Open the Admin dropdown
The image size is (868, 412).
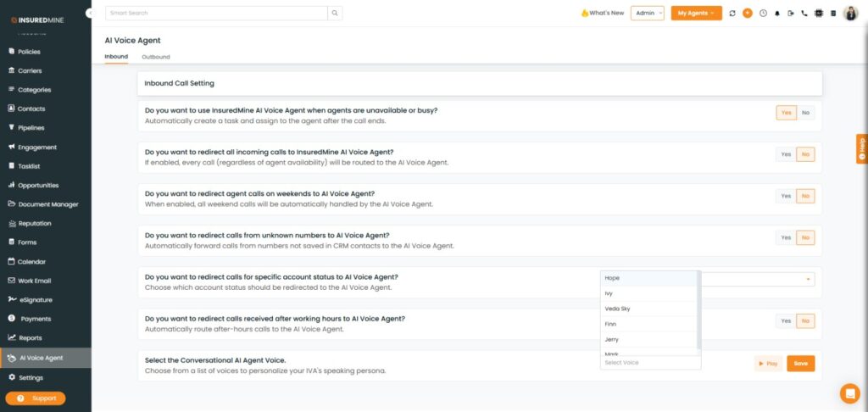click(x=647, y=14)
